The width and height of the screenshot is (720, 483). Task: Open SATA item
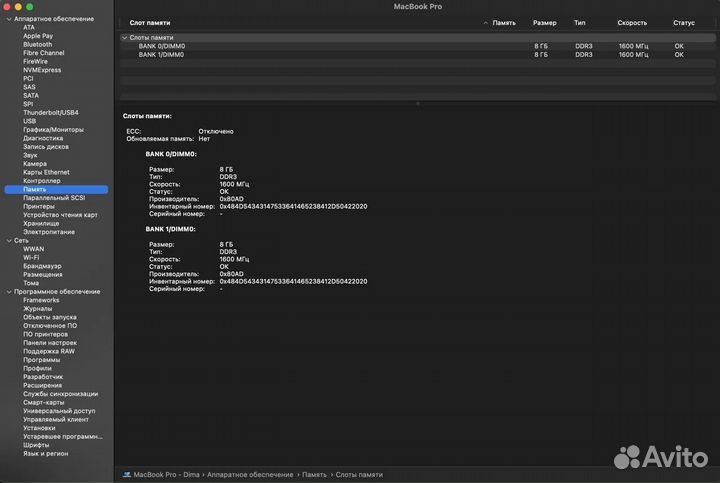(31, 95)
